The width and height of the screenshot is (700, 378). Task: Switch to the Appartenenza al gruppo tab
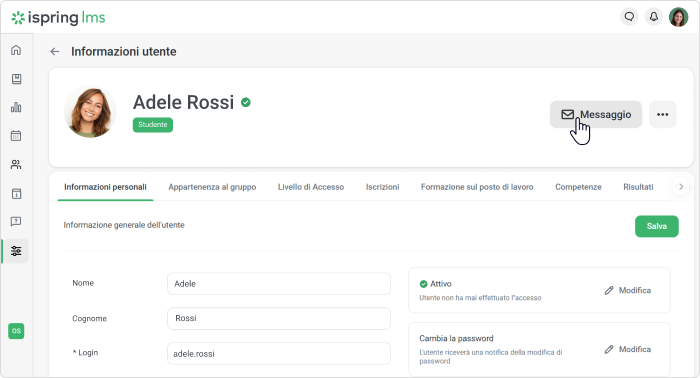(212, 187)
